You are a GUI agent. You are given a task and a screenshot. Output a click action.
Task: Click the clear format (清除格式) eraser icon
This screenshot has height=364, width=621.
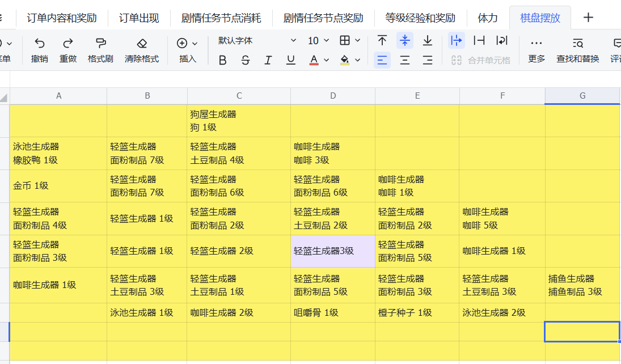click(x=142, y=43)
